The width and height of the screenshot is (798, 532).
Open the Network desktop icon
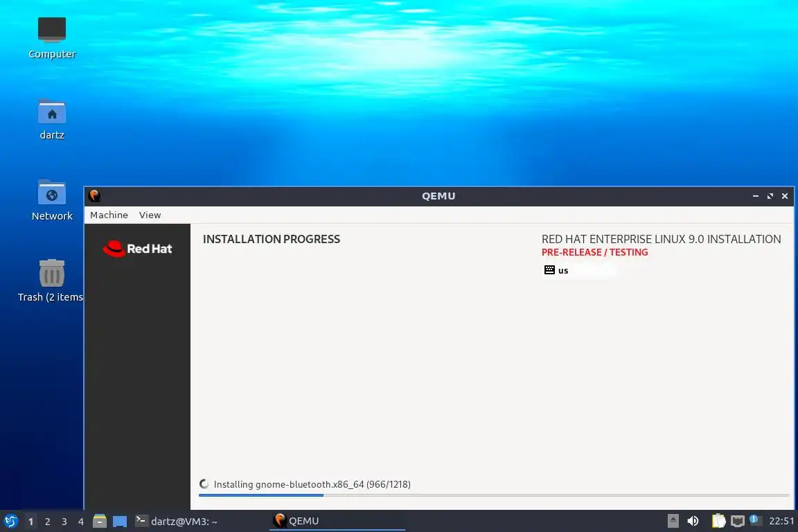(x=52, y=201)
